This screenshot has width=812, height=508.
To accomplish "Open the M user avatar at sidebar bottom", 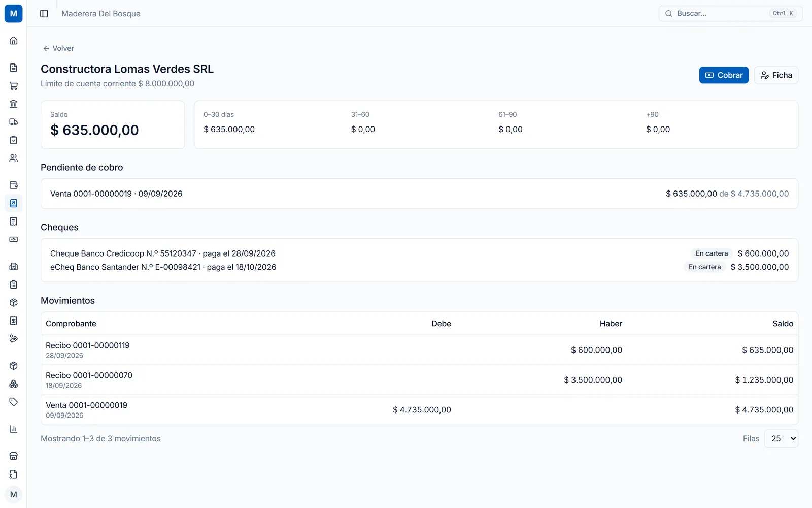I will coord(14,495).
